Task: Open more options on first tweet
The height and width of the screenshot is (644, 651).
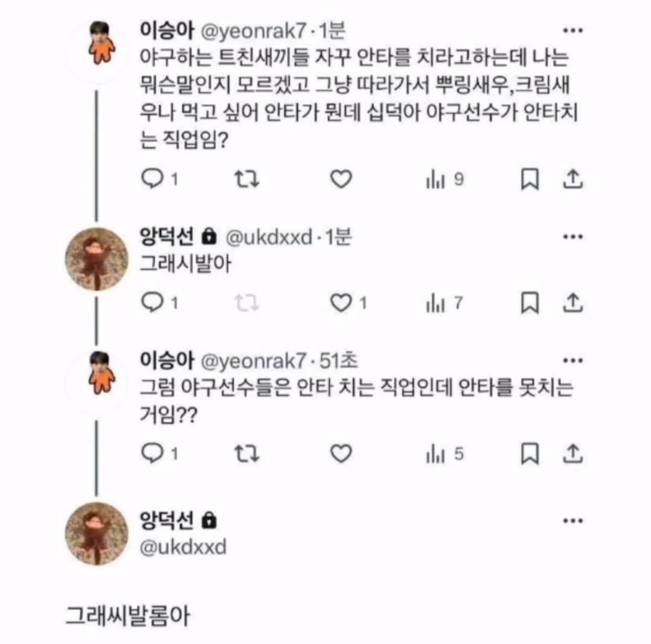Action: [x=573, y=30]
